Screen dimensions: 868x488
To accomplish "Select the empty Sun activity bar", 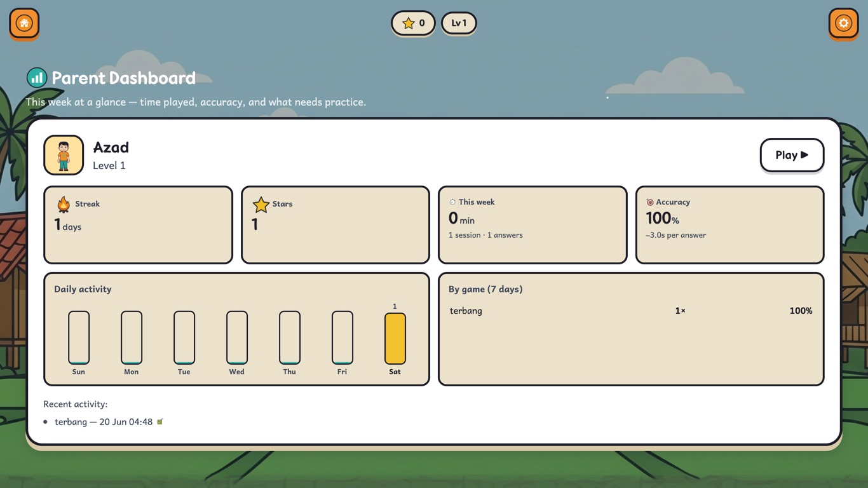I will coord(79,337).
